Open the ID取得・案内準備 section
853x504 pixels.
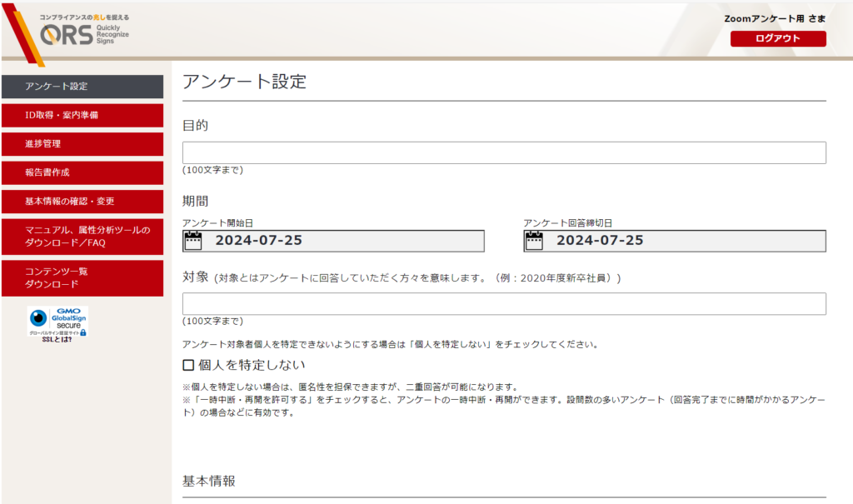[82, 115]
